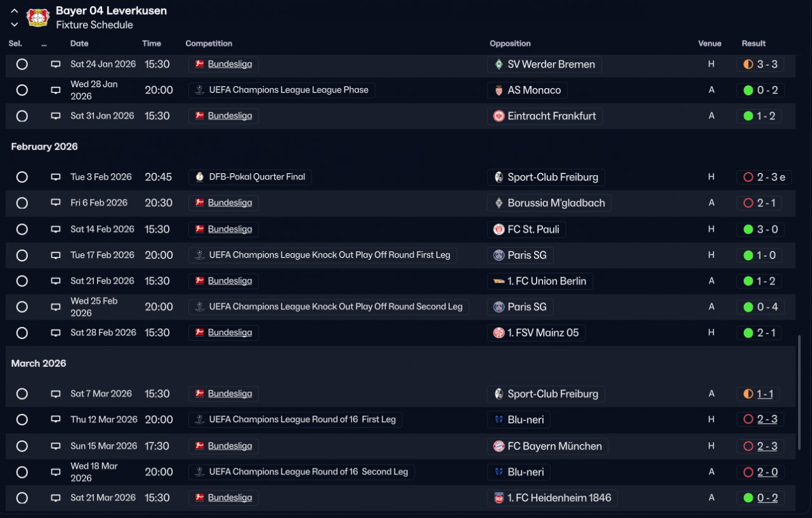Open Bundesliga link in Werder Bremen row
This screenshot has height=518, width=812.
coord(230,64)
